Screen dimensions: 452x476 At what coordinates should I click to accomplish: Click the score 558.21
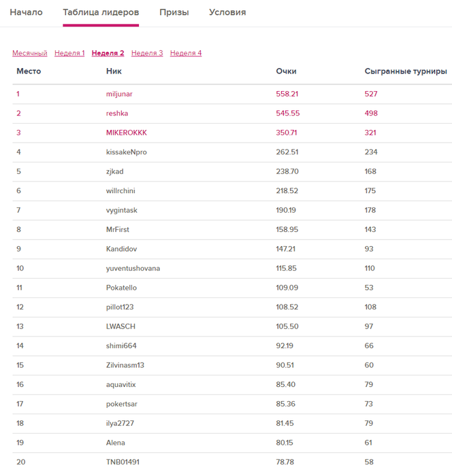(287, 94)
